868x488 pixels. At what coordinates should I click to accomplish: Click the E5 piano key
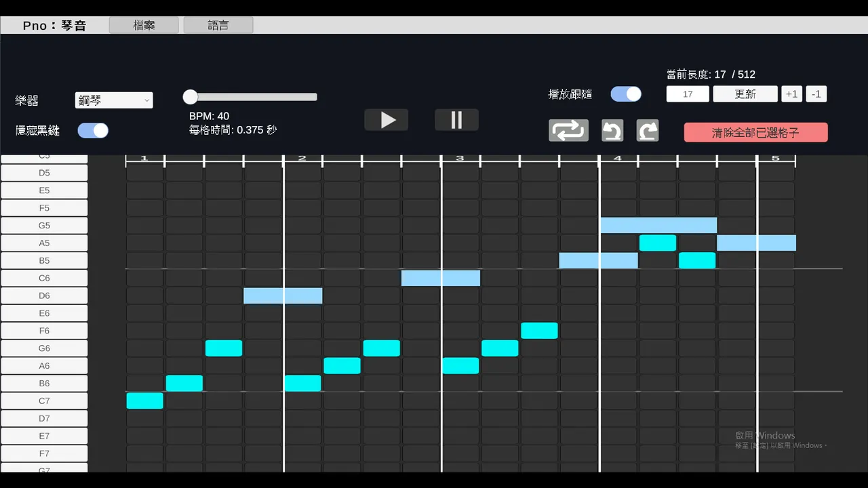pyautogui.click(x=44, y=190)
